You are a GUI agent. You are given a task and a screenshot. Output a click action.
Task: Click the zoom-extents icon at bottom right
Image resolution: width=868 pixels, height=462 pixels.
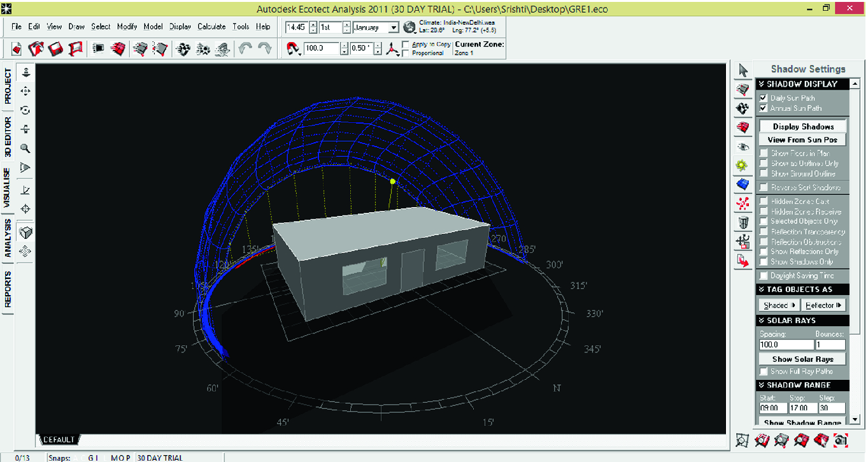(742, 440)
